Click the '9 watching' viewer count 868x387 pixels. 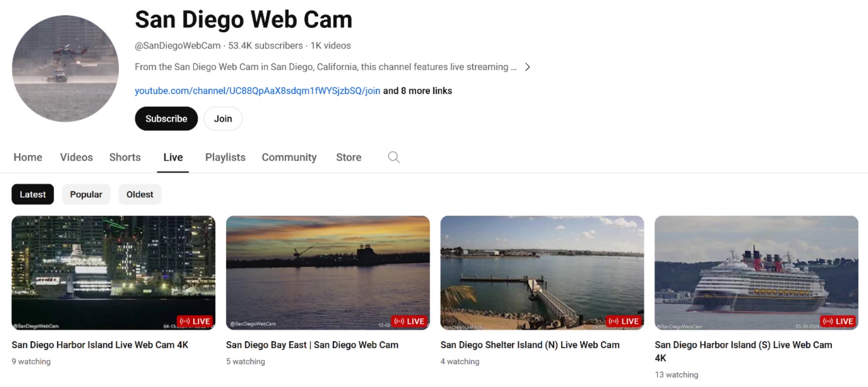[x=31, y=362]
